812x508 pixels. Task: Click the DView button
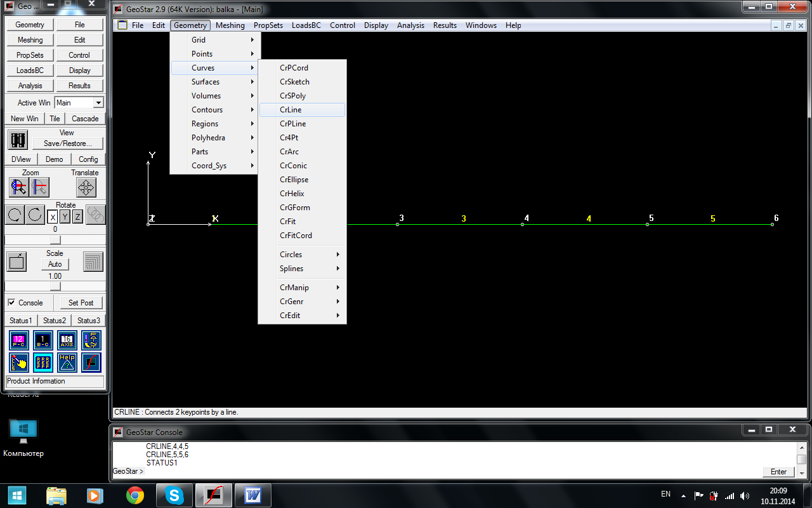[x=21, y=159]
